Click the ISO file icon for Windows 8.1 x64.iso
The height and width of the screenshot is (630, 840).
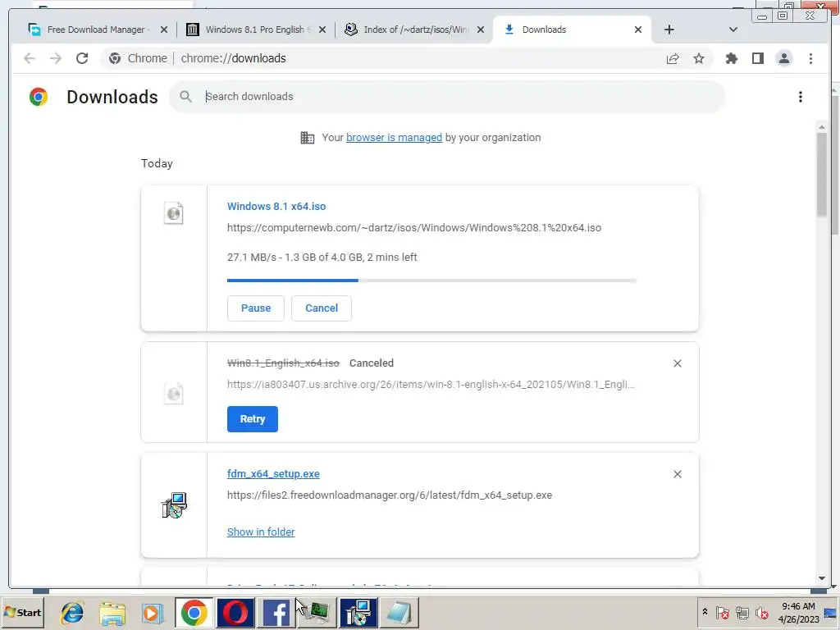coord(174,213)
